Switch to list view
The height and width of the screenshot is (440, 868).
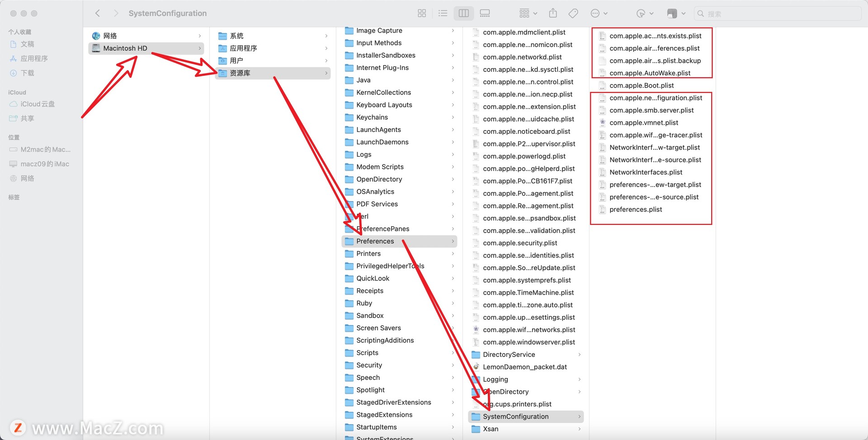click(443, 14)
